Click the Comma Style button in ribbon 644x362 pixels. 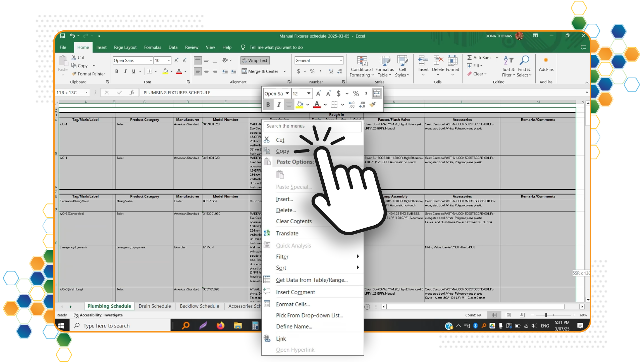(321, 71)
